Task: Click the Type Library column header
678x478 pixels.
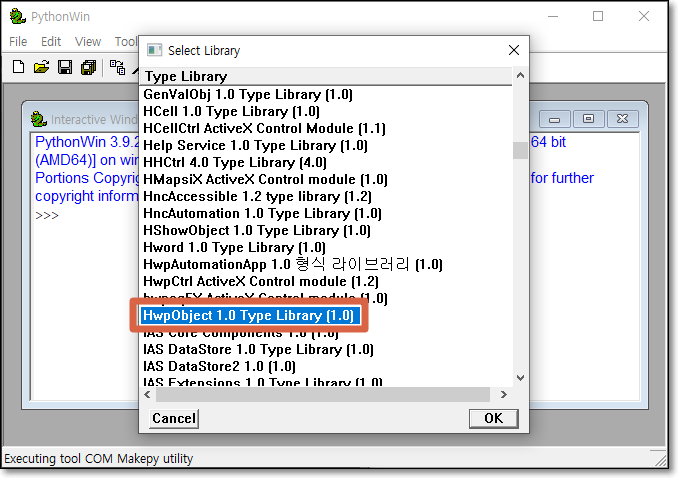Action: pos(326,76)
